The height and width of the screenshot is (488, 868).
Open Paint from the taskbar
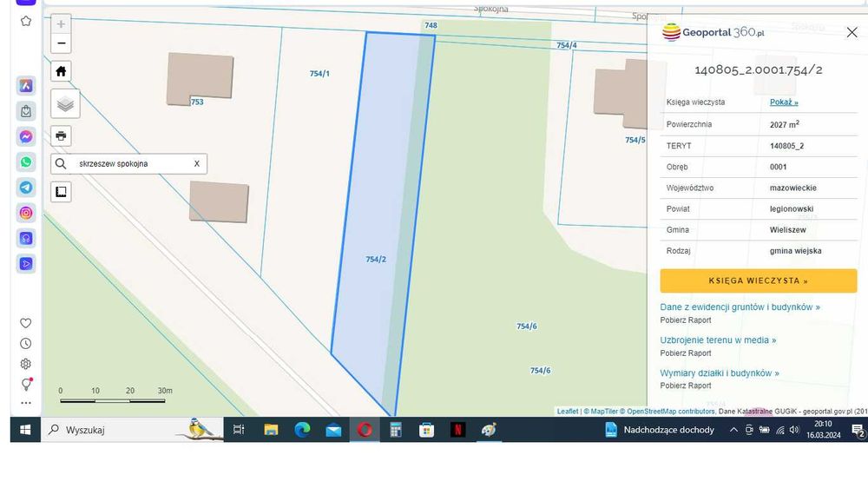[x=489, y=430]
